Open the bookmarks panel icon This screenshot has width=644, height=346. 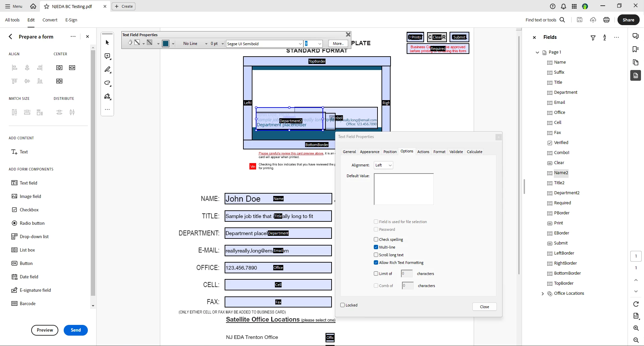[636, 49]
